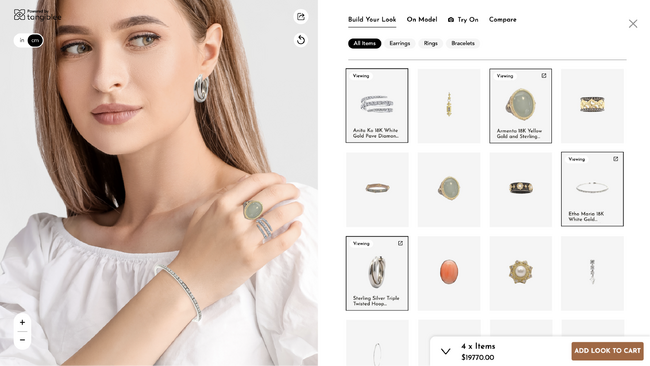The image size is (650, 366).
Task: Open the Try On tab
Action: 463,19
